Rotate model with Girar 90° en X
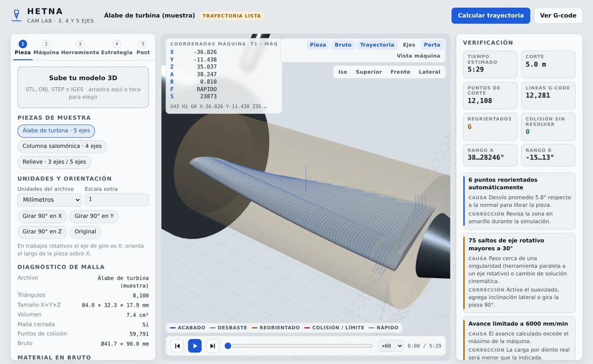 coord(42,216)
